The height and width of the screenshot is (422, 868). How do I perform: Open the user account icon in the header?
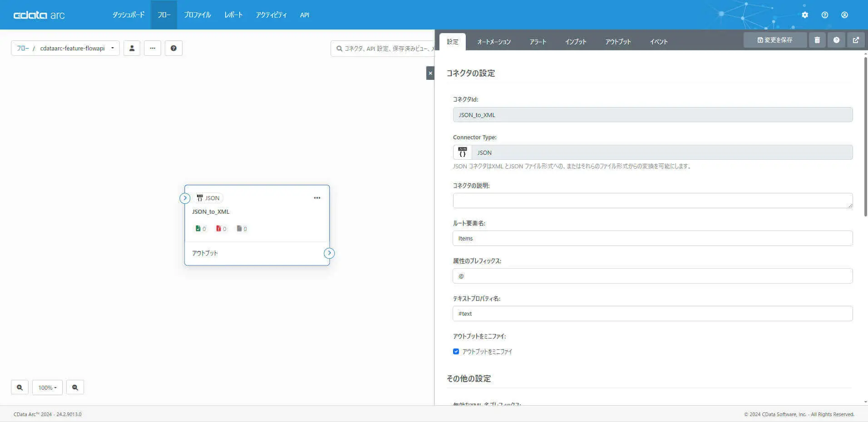tap(844, 15)
